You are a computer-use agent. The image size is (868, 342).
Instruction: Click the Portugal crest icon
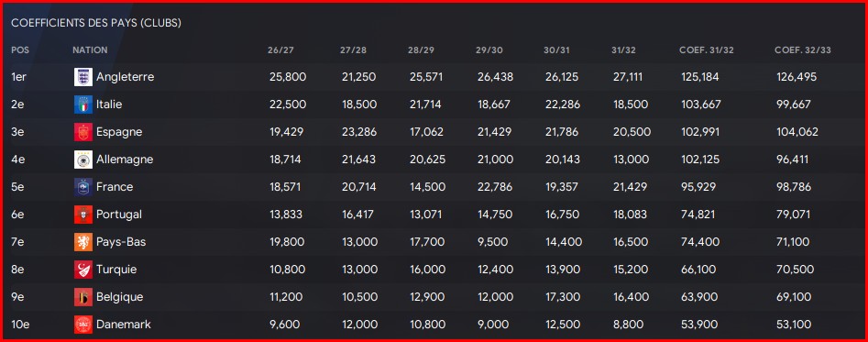click(x=83, y=215)
